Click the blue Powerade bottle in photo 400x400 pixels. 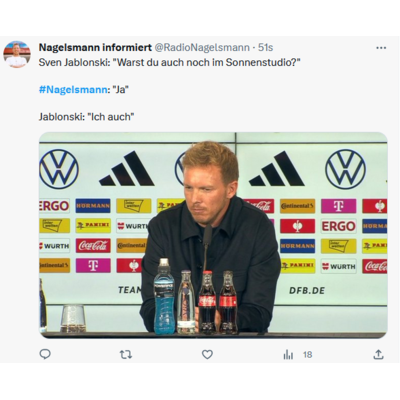(164, 296)
